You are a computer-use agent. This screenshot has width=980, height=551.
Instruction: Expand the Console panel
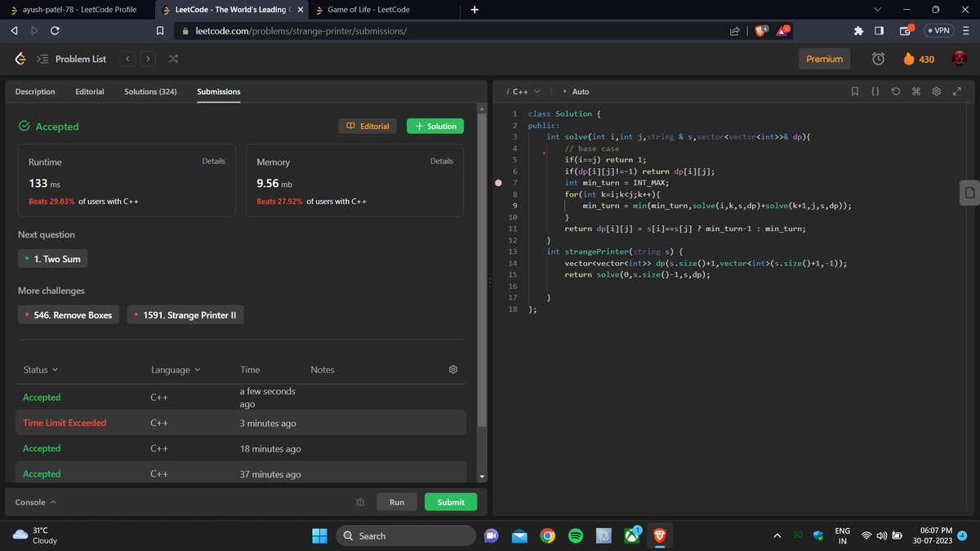36,502
